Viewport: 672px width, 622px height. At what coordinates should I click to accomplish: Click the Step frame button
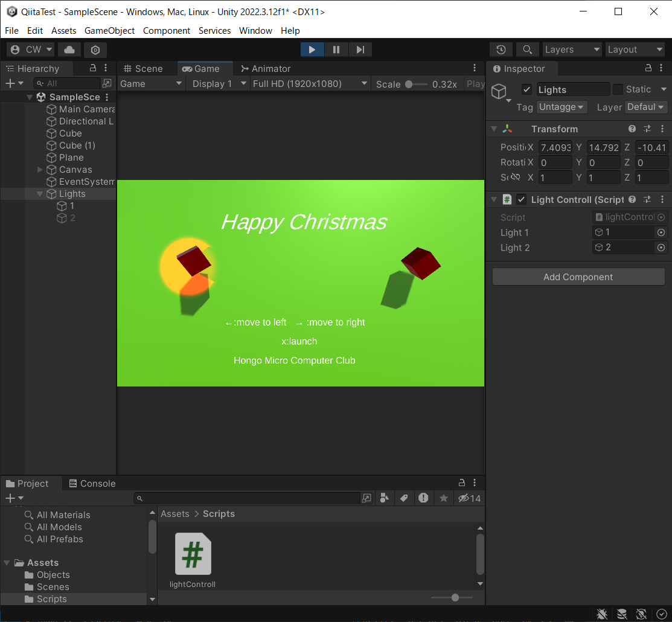360,50
